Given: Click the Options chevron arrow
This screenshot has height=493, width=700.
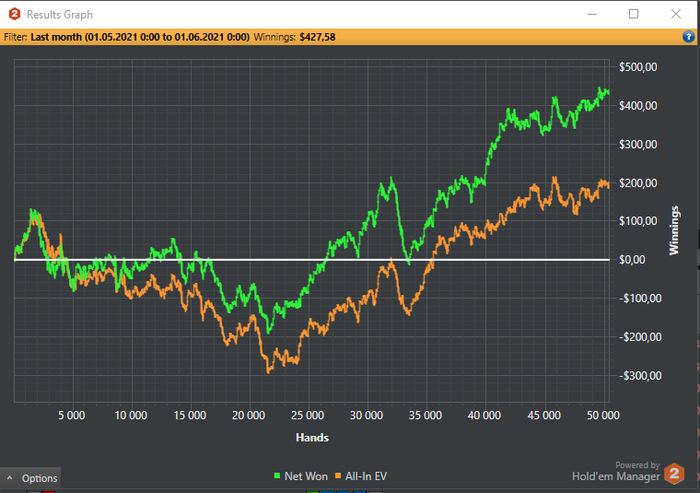Looking at the screenshot, I should click(10, 478).
